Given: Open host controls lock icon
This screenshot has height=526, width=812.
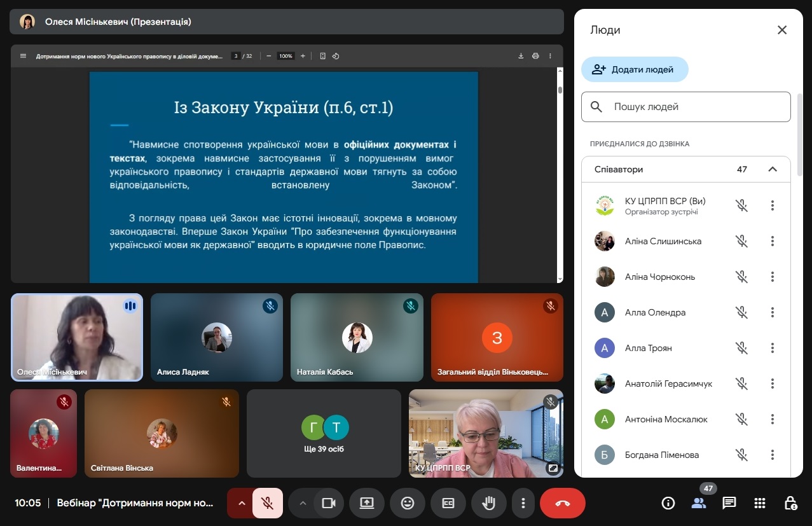Looking at the screenshot, I should [790, 503].
